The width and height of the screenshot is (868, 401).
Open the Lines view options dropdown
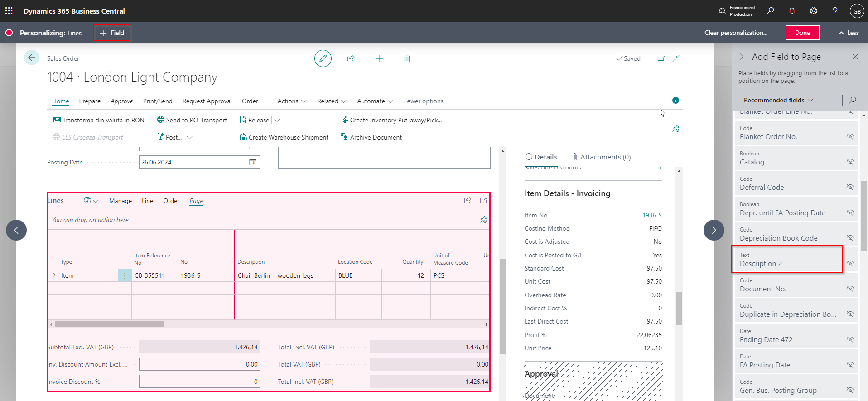point(91,201)
